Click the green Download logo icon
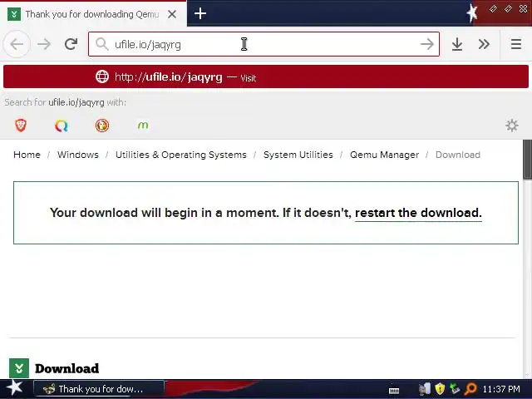The width and height of the screenshot is (532, 399). [19, 368]
